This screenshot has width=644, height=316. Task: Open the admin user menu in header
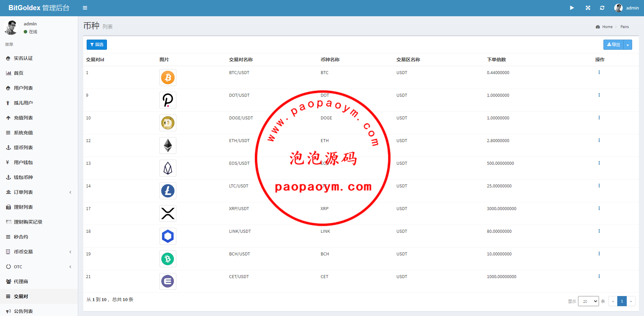pos(626,8)
